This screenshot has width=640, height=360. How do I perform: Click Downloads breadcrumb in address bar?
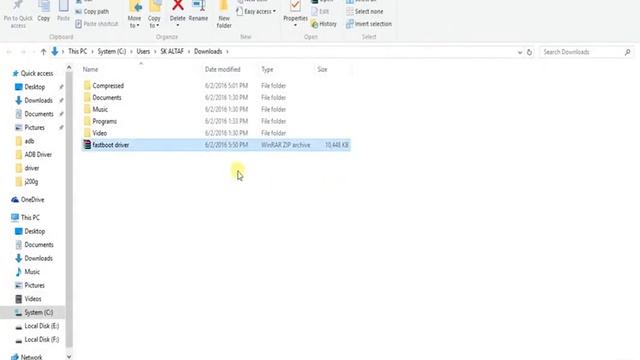208,51
